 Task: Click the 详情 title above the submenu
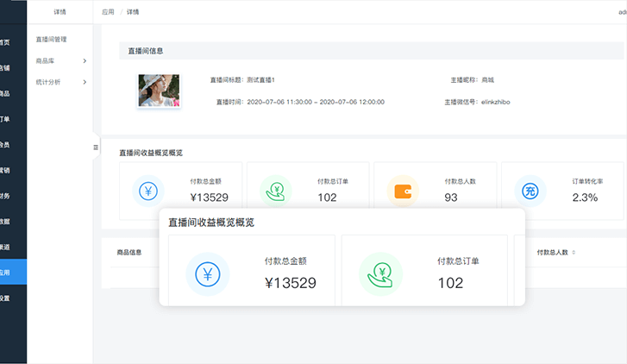tap(60, 12)
